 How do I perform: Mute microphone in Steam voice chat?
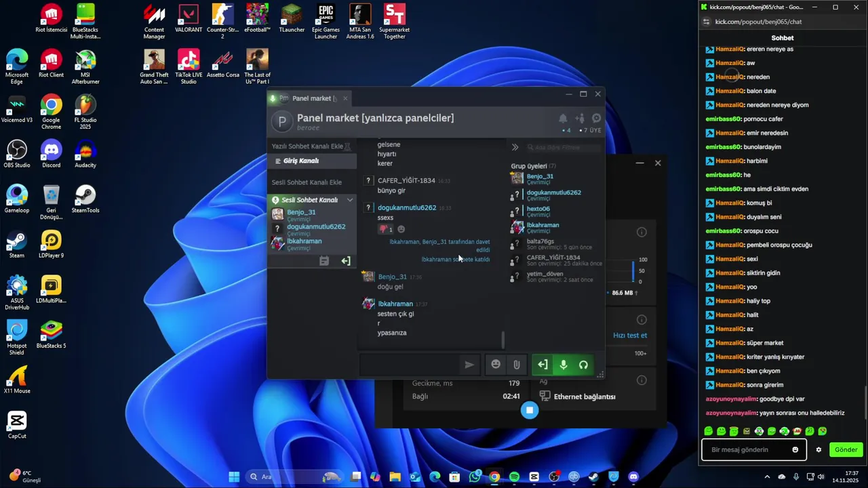point(563,365)
